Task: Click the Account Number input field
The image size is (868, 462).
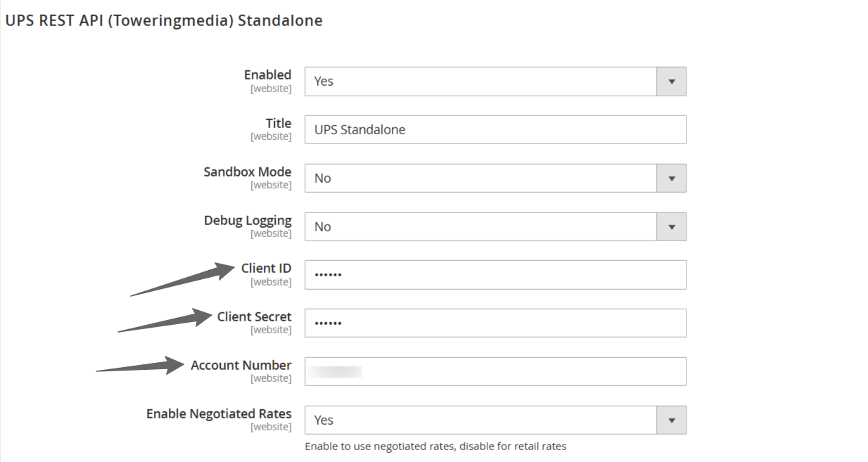Action: pyautogui.click(x=495, y=372)
